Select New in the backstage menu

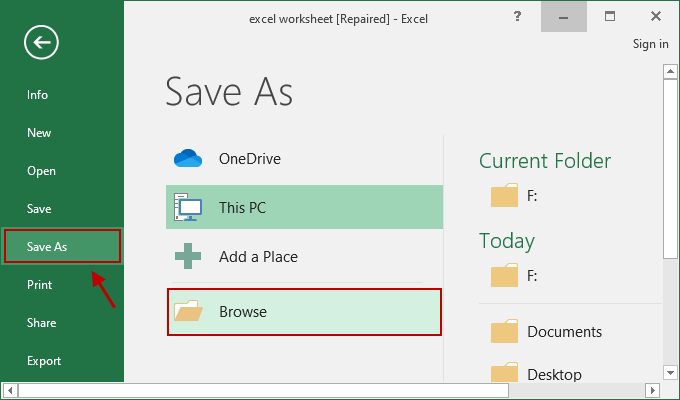[x=39, y=133]
